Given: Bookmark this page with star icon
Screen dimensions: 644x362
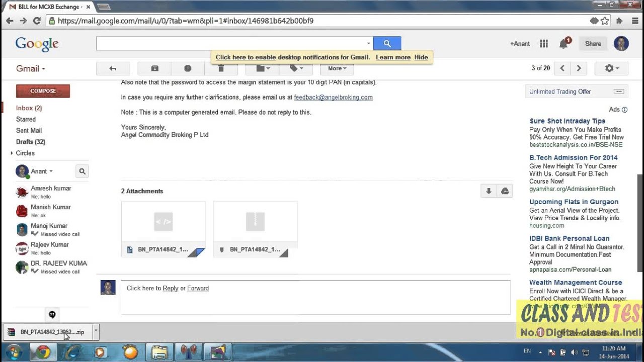Looking at the screenshot, I should [x=605, y=21].
